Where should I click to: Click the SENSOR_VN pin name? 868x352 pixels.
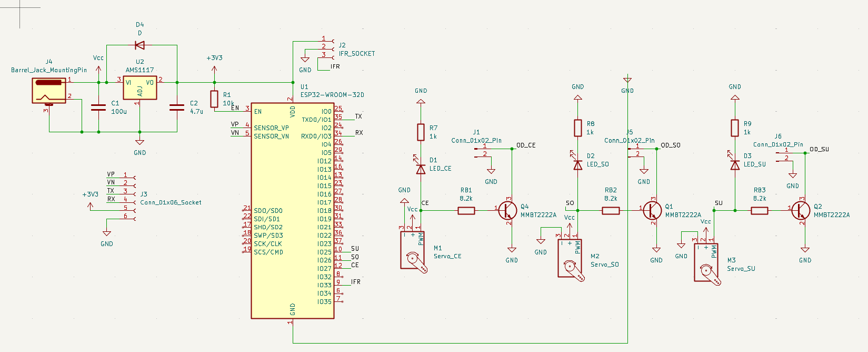coord(271,136)
